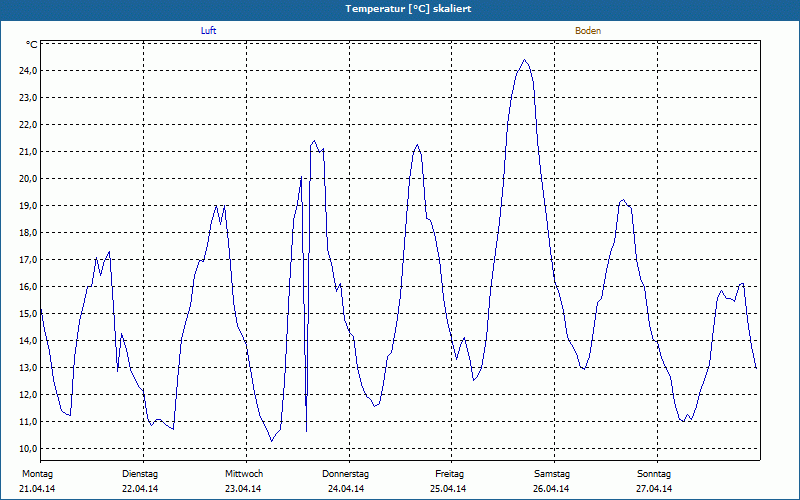Viewport: 800px width, 500px height.
Task: Click the 18,0 y-axis value
Action: click(x=28, y=233)
